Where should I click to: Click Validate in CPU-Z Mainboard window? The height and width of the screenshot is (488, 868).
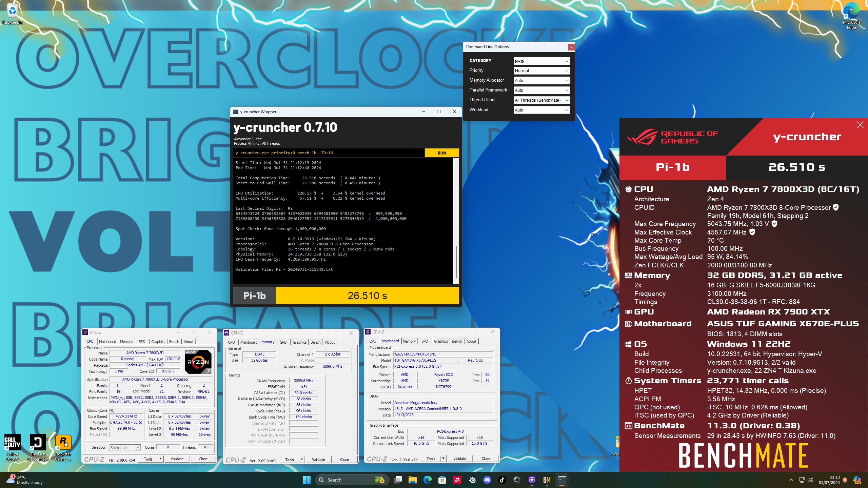[460, 459]
